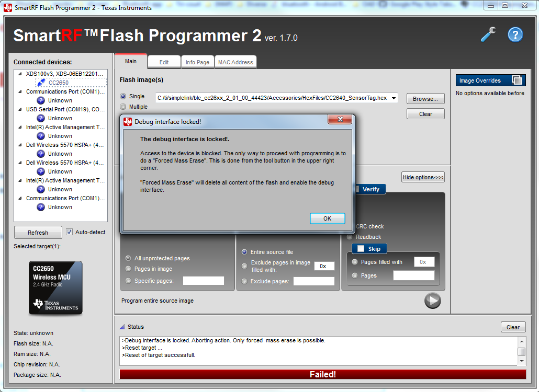
Task: Open the Info Page tab
Action: click(197, 62)
